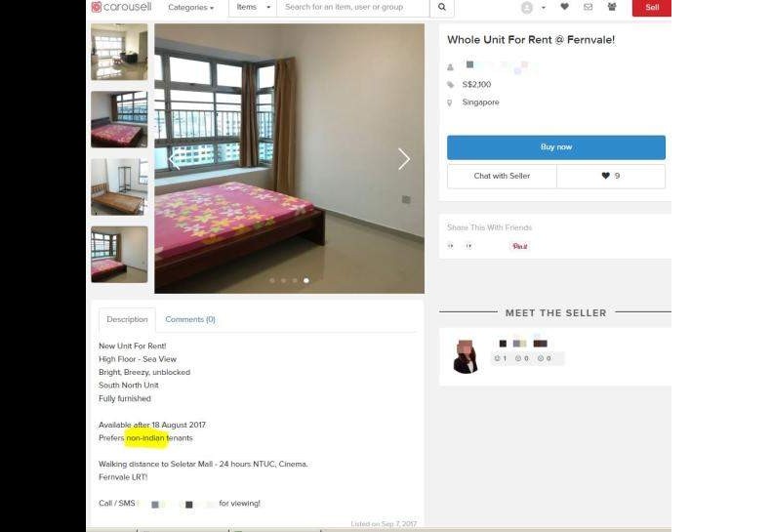Show next photo with right arrow
The image size is (772, 532).
[x=404, y=159]
